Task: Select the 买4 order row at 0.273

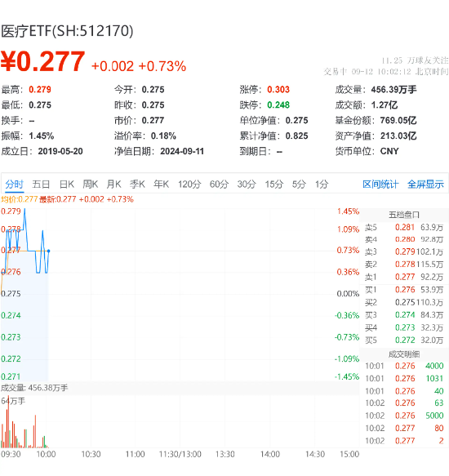Action: pos(404,327)
